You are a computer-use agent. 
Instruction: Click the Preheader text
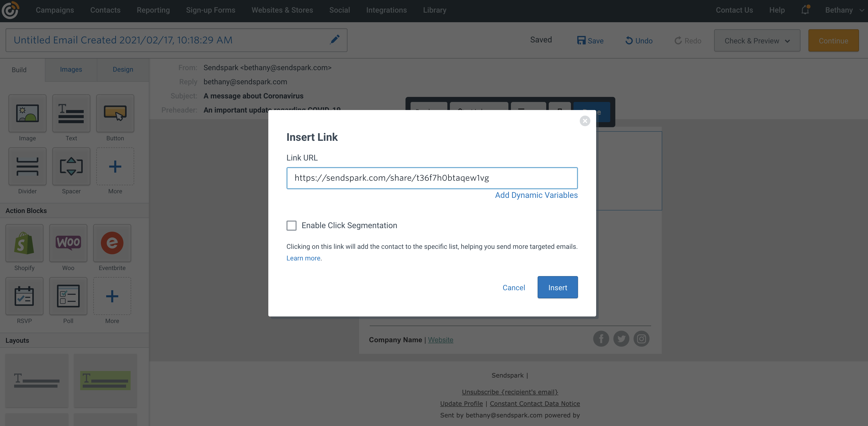point(272,110)
